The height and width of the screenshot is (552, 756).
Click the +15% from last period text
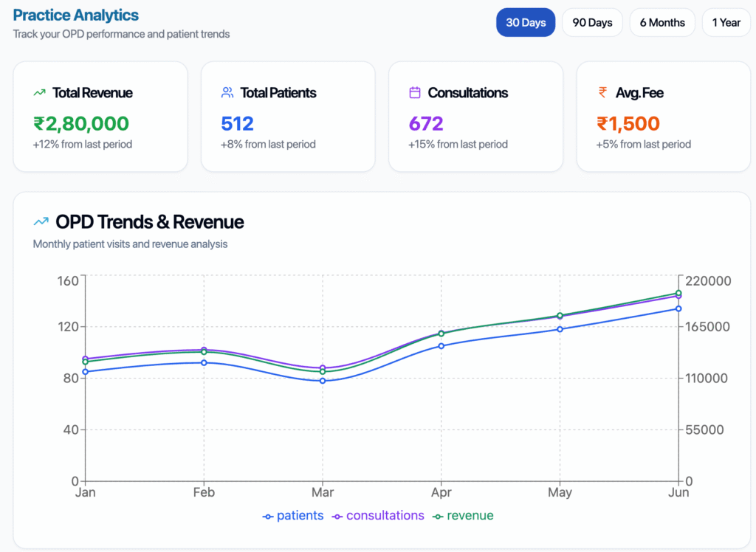pyautogui.click(x=458, y=144)
